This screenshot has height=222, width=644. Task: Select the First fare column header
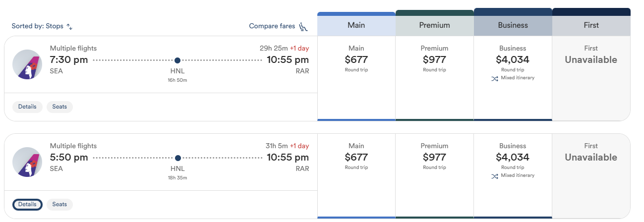coord(591,25)
